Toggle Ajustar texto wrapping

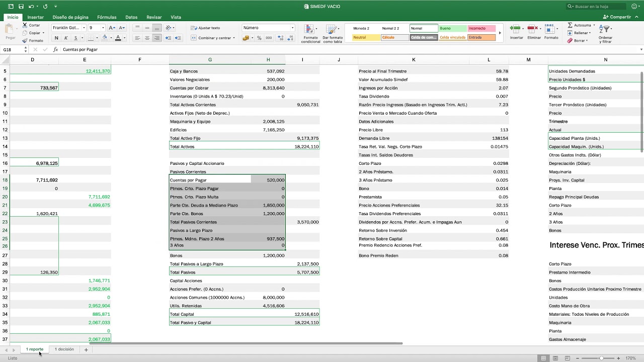[x=205, y=28]
